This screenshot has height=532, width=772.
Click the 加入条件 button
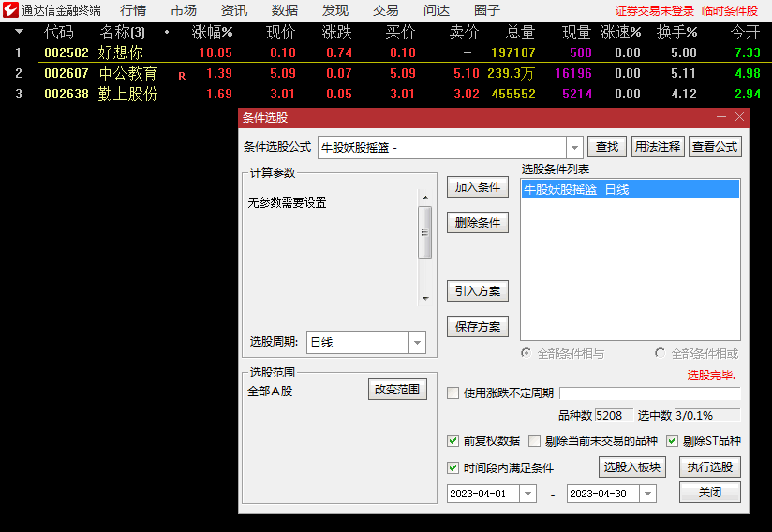pos(478,187)
